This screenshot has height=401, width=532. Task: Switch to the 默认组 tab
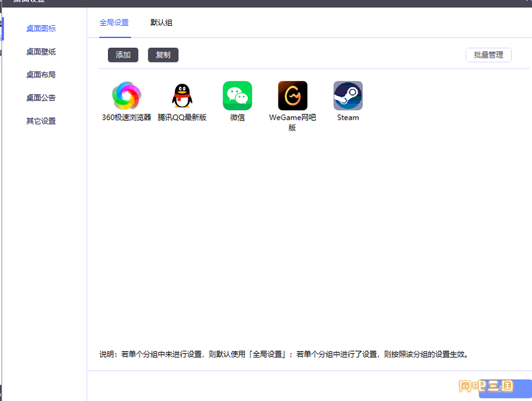pos(161,23)
